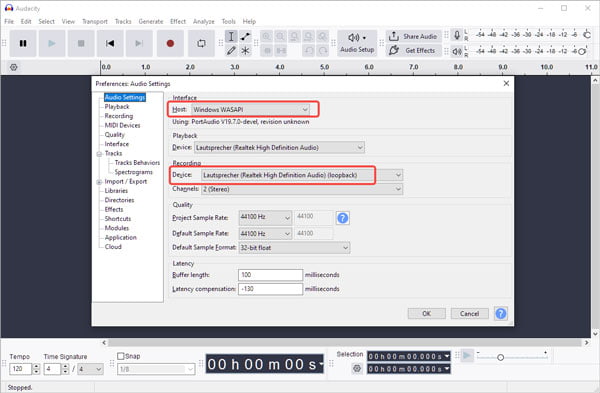Click the playback speed slider handle
Screen dimensions: 600x393
pyautogui.click(x=500, y=357)
